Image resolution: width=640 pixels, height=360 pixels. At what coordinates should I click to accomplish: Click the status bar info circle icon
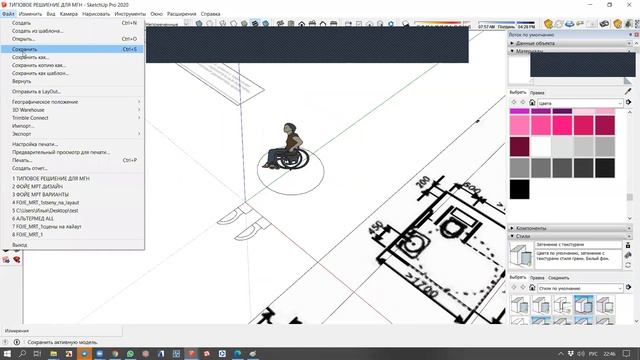coord(17,342)
